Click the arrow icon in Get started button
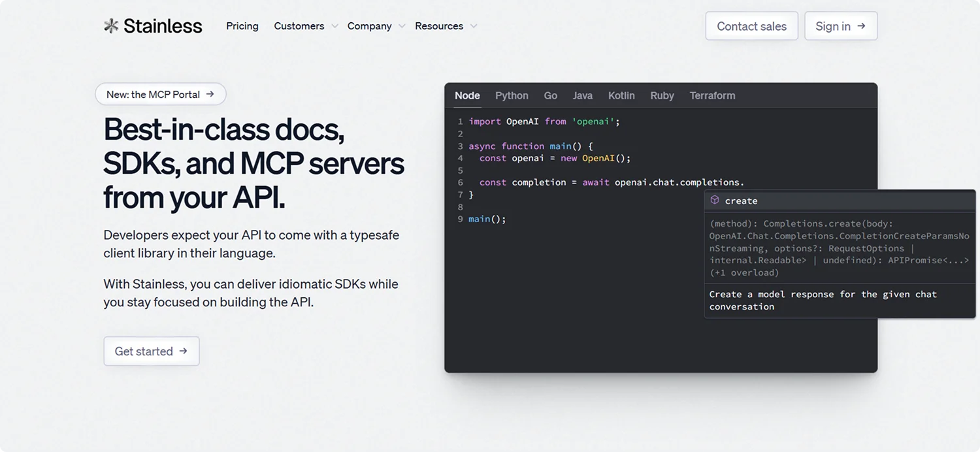 coord(184,351)
